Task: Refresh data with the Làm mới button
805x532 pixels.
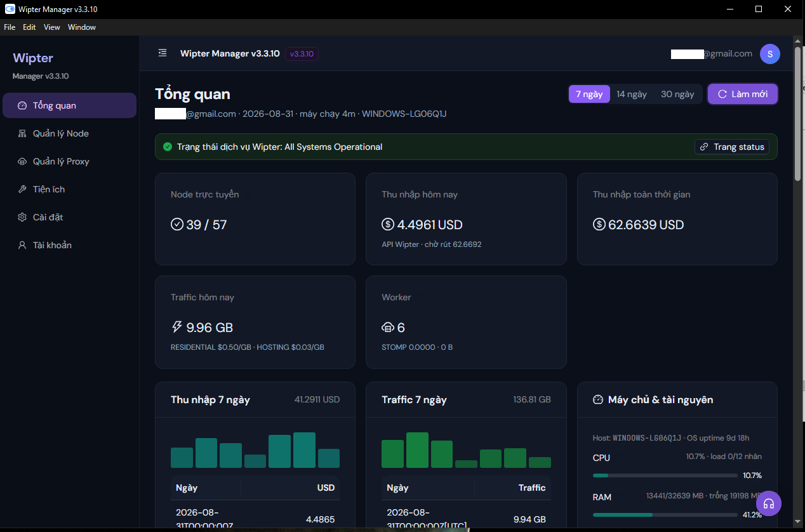Action: [x=743, y=94]
